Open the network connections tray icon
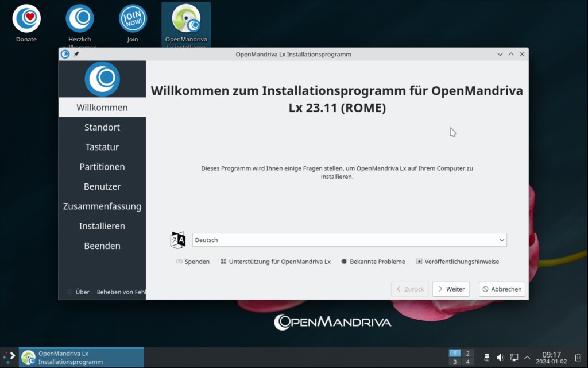The image size is (588, 368). (x=514, y=358)
